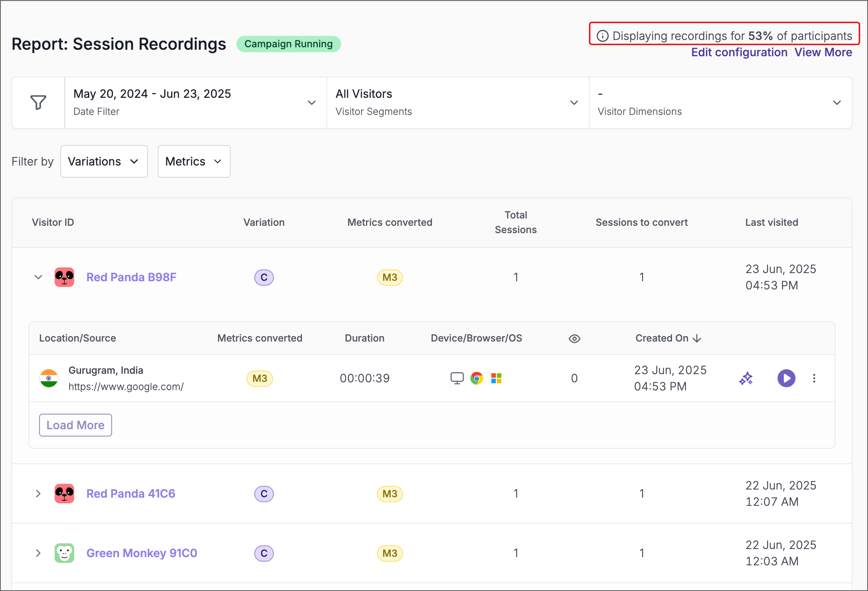The width and height of the screenshot is (868, 591).
Task: Click the desktop device icon
Action: pos(457,378)
